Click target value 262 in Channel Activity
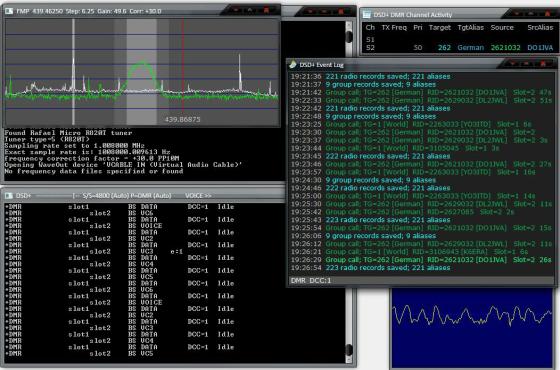This screenshot has height=370, width=560. (444, 48)
